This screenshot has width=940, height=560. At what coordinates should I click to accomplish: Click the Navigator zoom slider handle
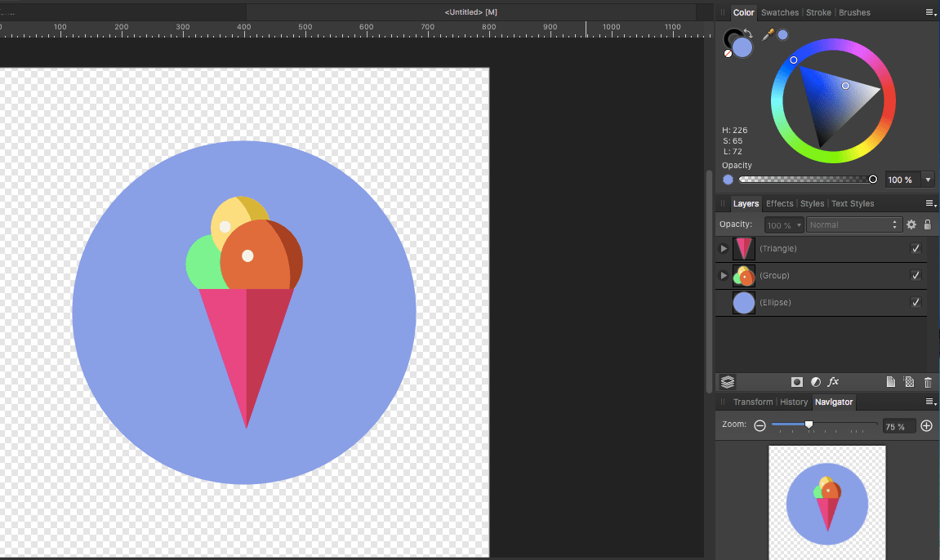(809, 424)
